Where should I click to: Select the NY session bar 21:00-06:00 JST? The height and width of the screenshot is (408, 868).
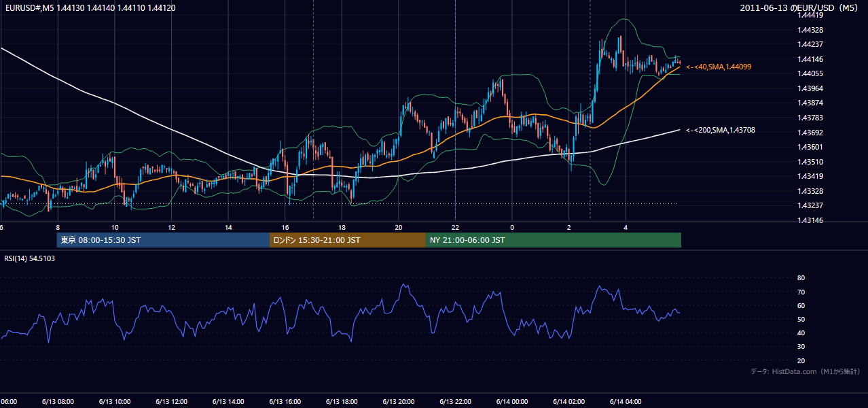tap(554, 240)
